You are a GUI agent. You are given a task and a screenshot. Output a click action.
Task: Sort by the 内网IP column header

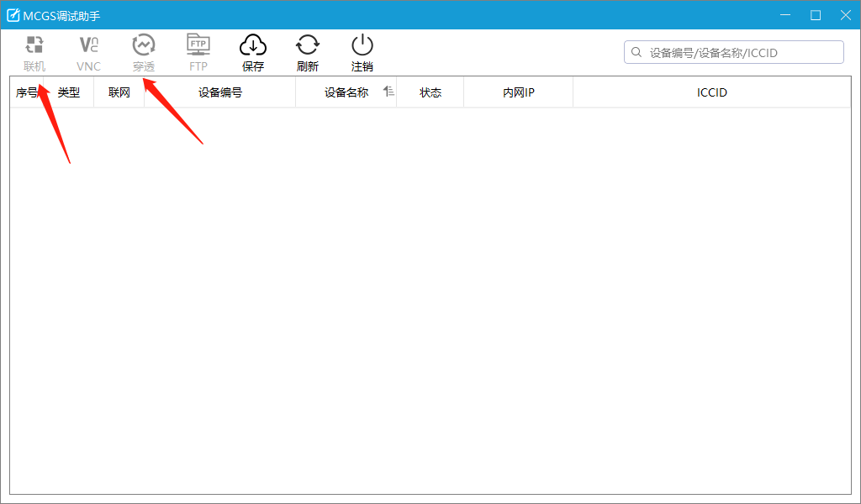click(518, 92)
